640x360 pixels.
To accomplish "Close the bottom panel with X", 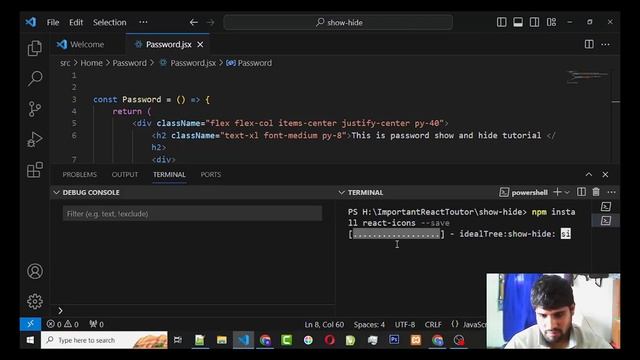I will click(605, 175).
